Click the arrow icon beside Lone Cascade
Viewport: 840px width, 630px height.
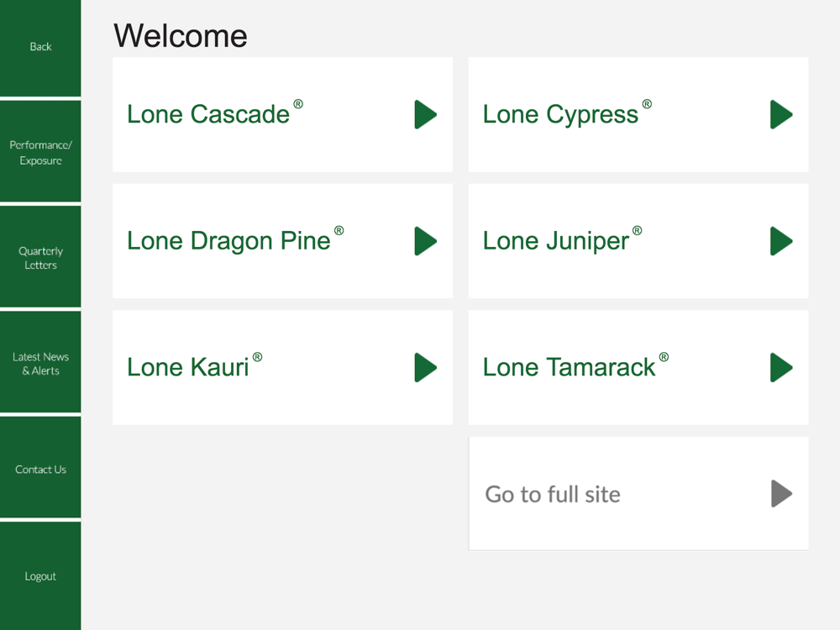click(426, 114)
